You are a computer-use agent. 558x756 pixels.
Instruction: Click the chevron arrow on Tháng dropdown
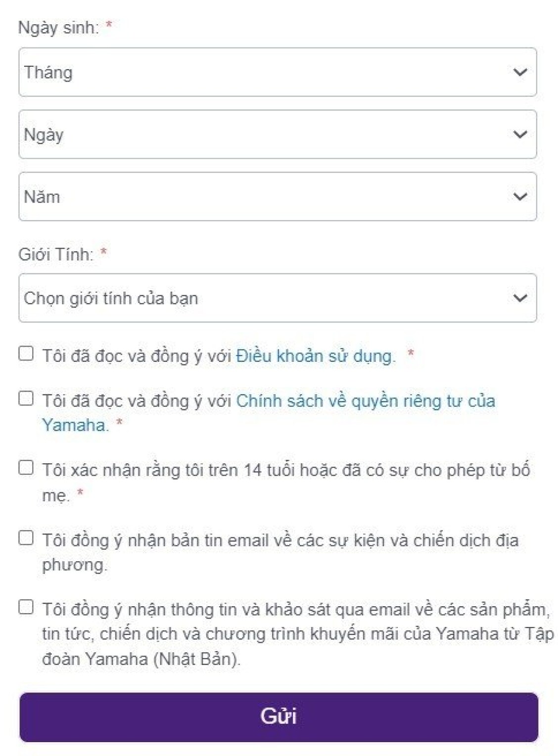coord(520,72)
